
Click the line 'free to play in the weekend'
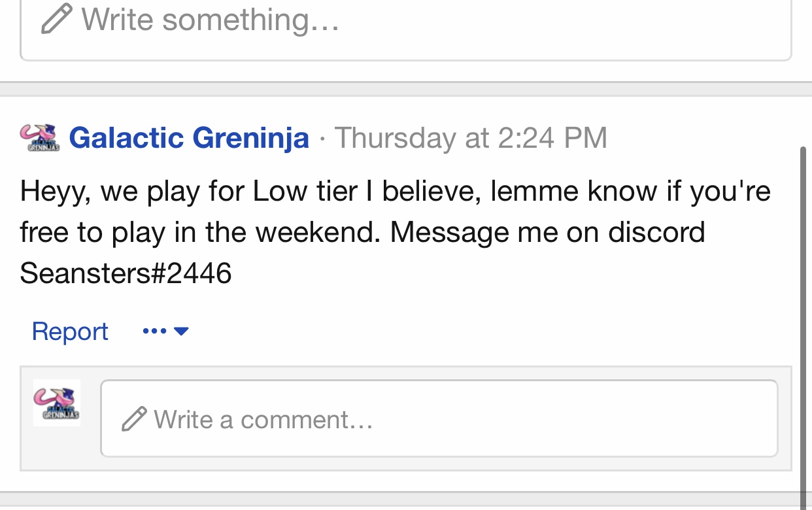[x=199, y=232]
